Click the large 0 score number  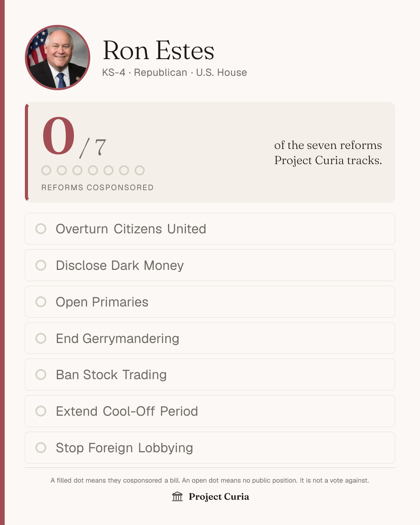(58, 136)
